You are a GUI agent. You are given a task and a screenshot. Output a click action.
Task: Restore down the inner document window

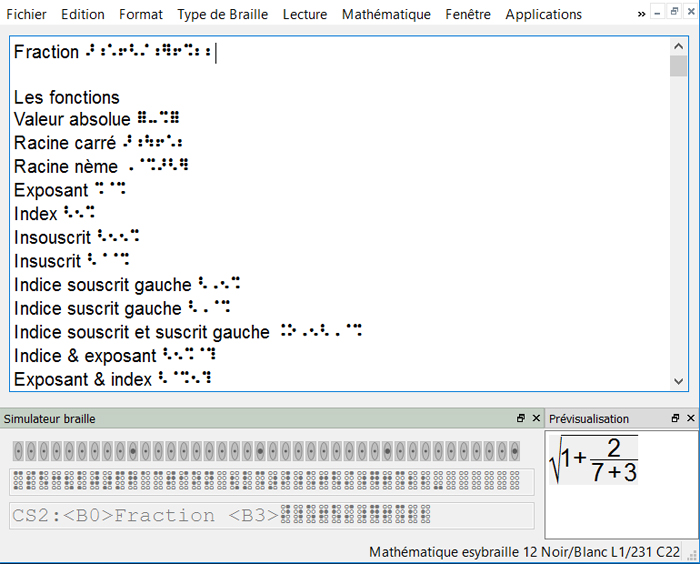pyautogui.click(x=675, y=13)
